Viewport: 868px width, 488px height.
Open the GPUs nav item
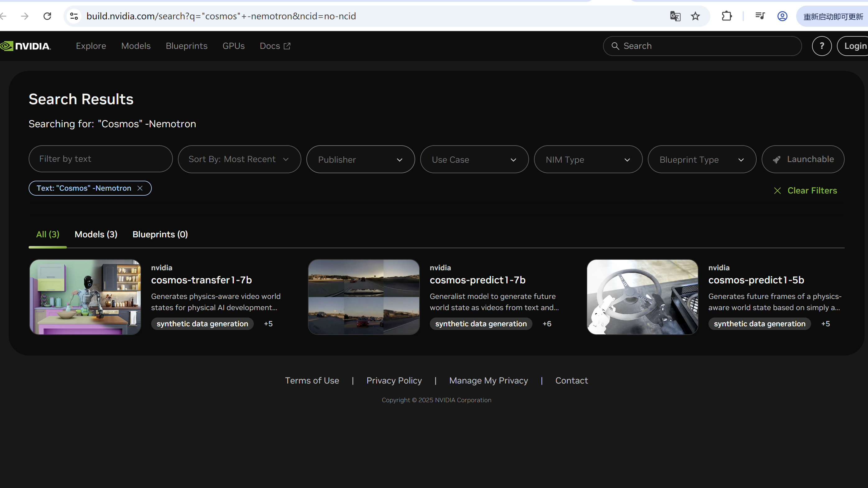[x=234, y=46]
